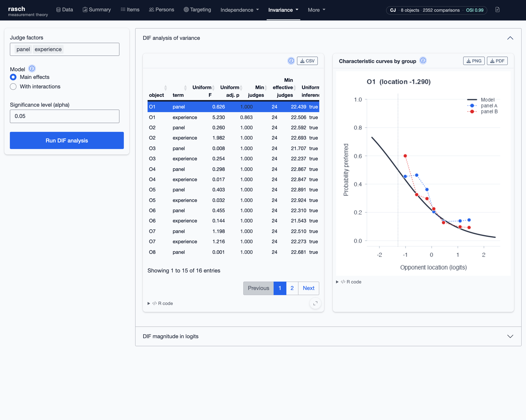Click the rasch measurement theory logo
The image size is (526, 420).
pos(28,11)
